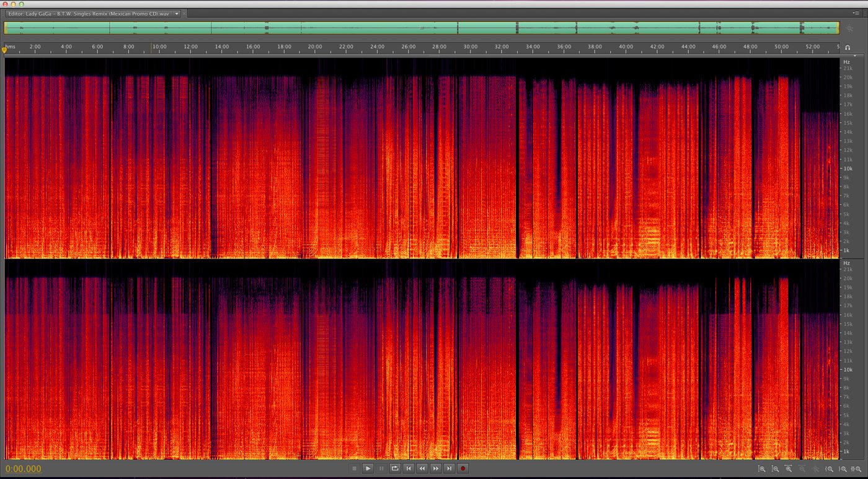
Task: Click the Rewind transport button
Action: point(422,468)
